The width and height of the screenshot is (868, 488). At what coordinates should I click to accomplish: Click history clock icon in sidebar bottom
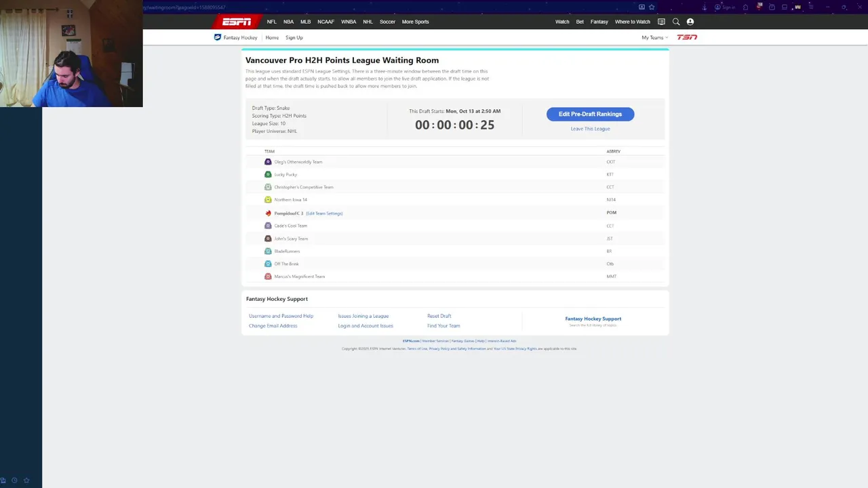(x=14, y=481)
